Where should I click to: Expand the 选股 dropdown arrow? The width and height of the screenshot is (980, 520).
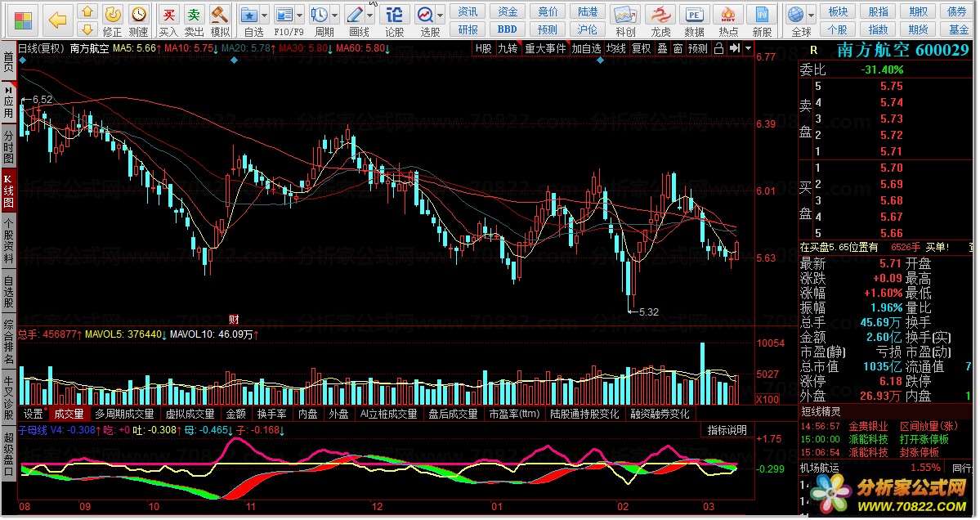click(x=441, y=15)
